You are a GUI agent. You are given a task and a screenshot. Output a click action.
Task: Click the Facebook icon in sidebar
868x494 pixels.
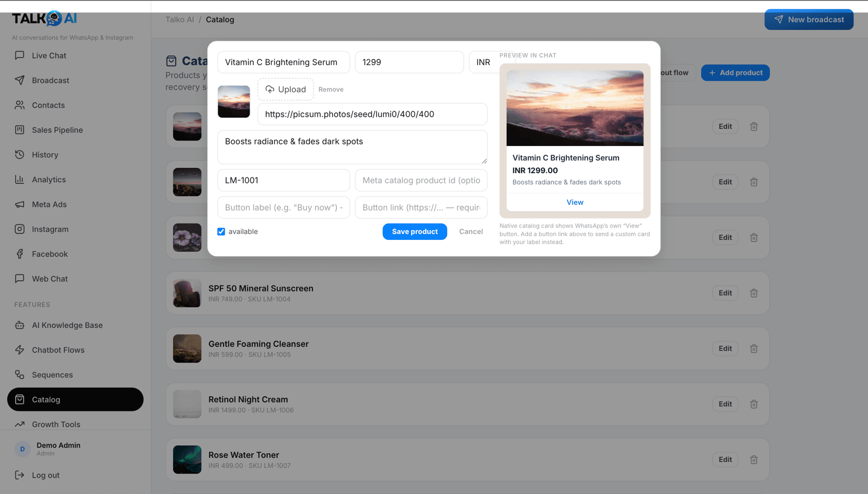tap(20, 254)
